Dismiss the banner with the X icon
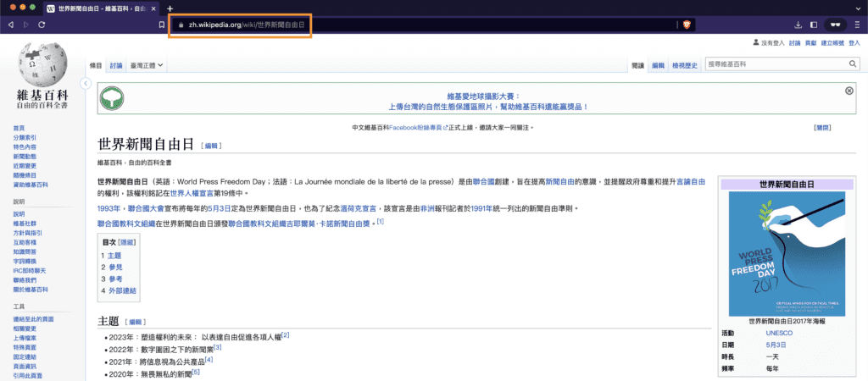The height and width of the screenshot is (381, 868). pyautogui.click(x=849, y=91)
